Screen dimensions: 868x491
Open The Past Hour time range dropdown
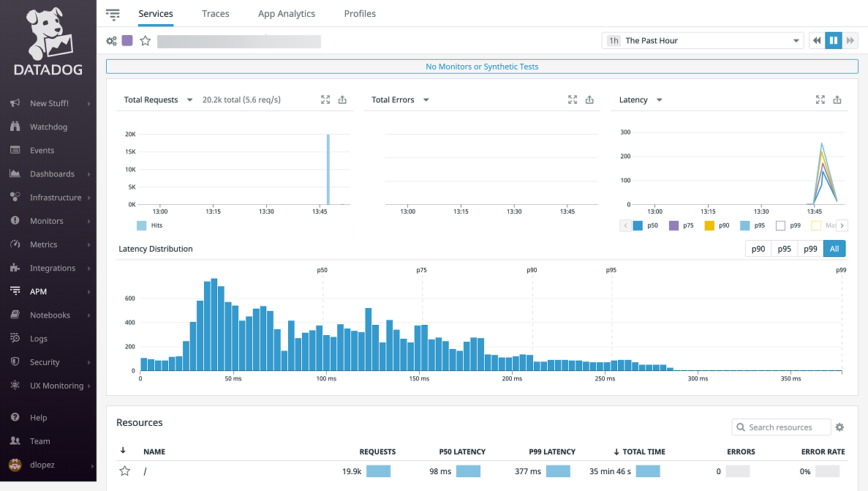[703, 40]
